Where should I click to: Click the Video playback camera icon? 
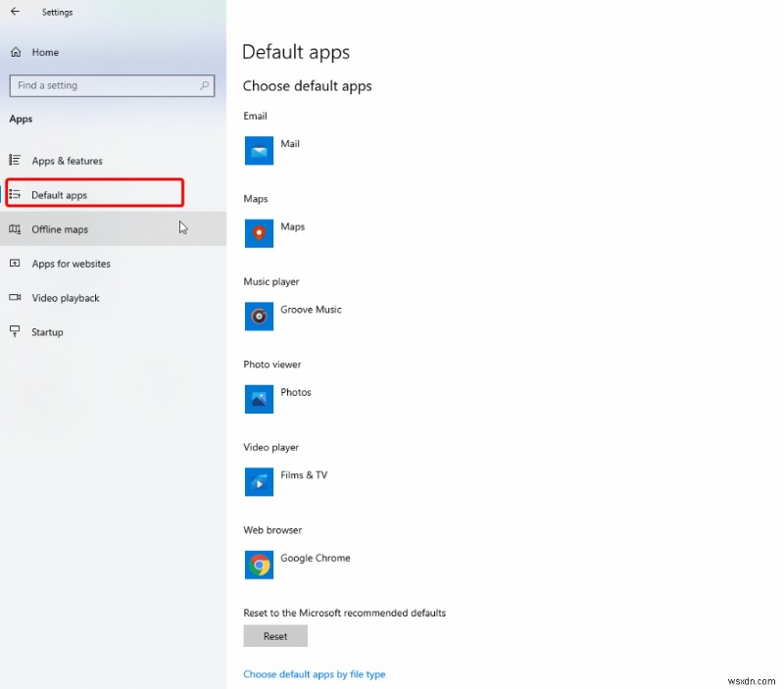pyautogui.click(x=15, y=298)
